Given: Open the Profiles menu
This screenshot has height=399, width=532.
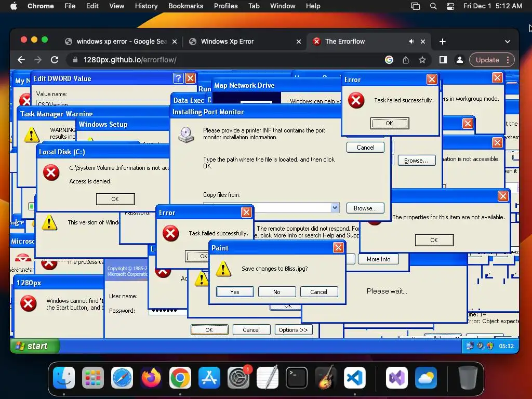Looking at the screenshot, I should (225, 6).
